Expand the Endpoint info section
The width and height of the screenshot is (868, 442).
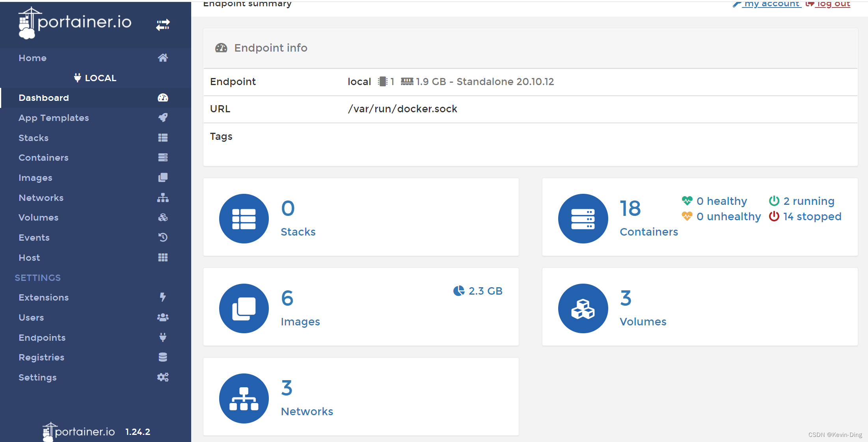click(271, 48)
